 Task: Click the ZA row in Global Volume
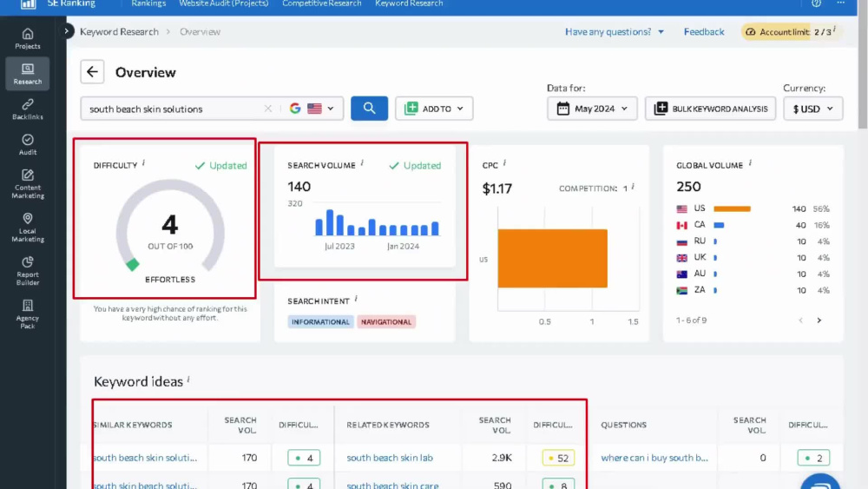pos(753,290)
